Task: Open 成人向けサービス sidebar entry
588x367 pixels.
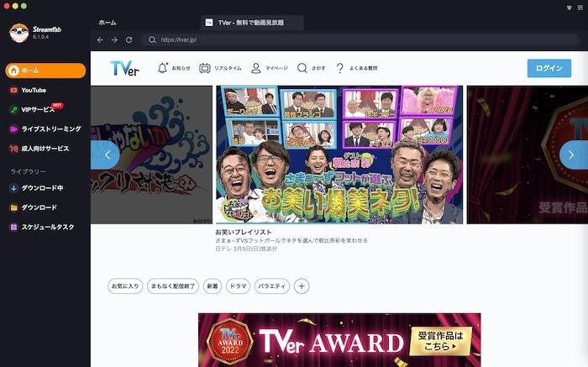Action: pyautogui.click(x=45, y=149)
